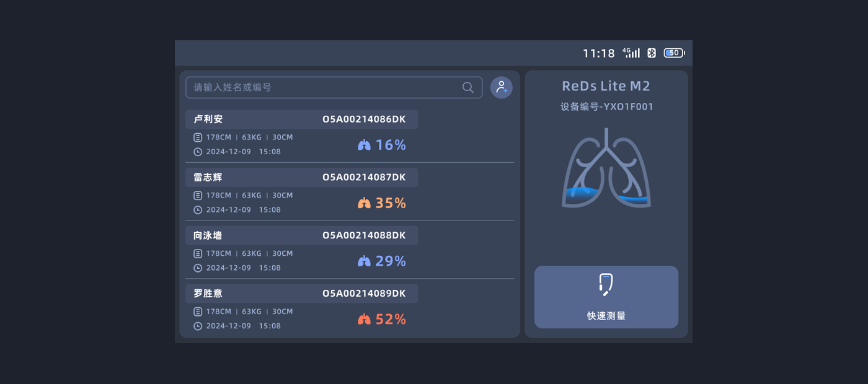Click the Bluetooth status icon
This screenshot has width=868, height=384.
tap(652, 53)
